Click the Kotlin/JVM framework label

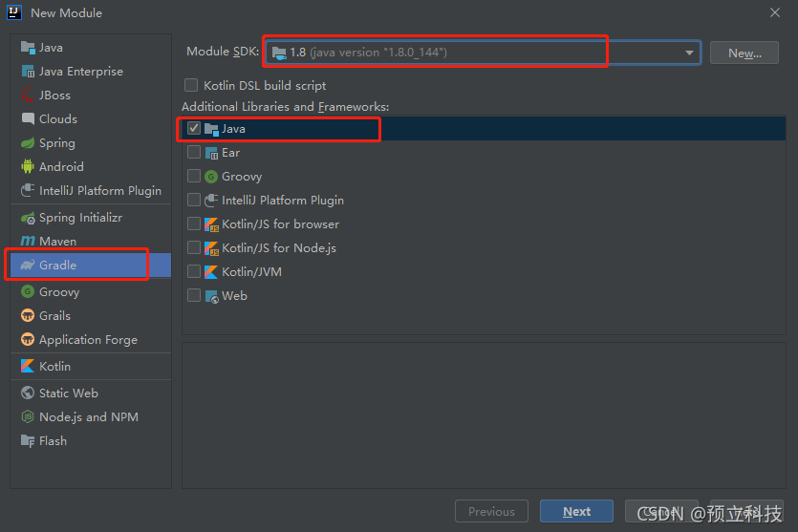point(252,272)
